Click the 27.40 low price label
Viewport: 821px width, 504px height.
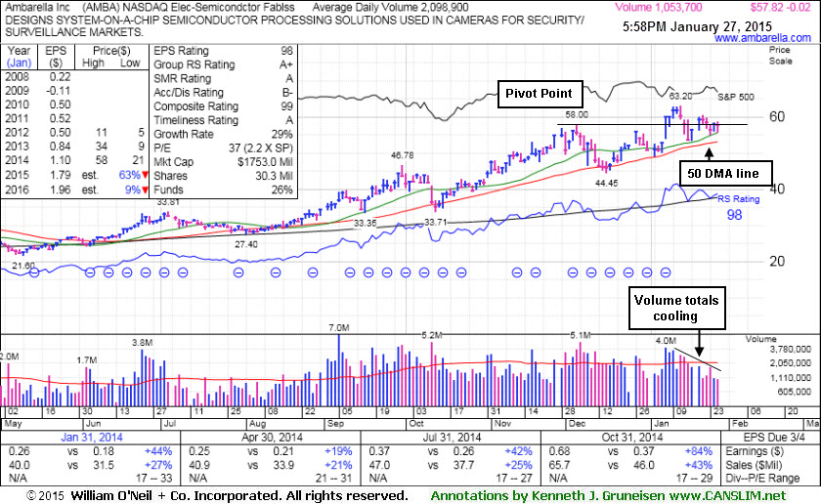tap(246, 244)
